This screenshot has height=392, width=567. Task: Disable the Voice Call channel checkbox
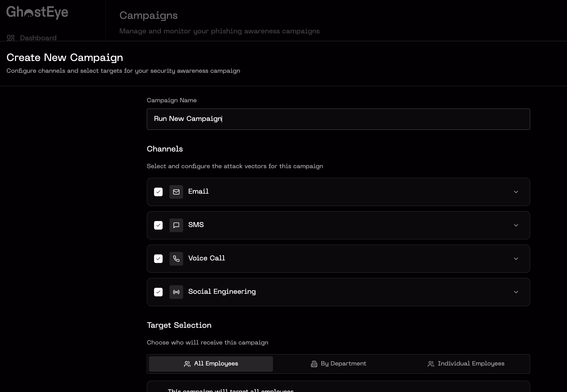[158, 259]
